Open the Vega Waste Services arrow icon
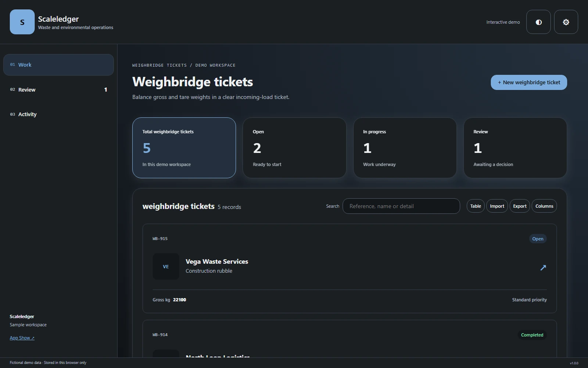 pos(543,268)
